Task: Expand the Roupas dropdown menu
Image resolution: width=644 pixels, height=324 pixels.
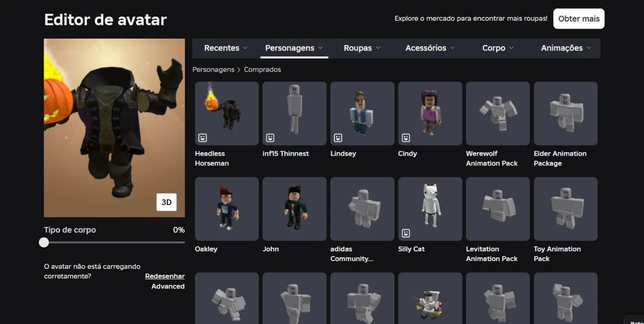Action: pos(362,48)
